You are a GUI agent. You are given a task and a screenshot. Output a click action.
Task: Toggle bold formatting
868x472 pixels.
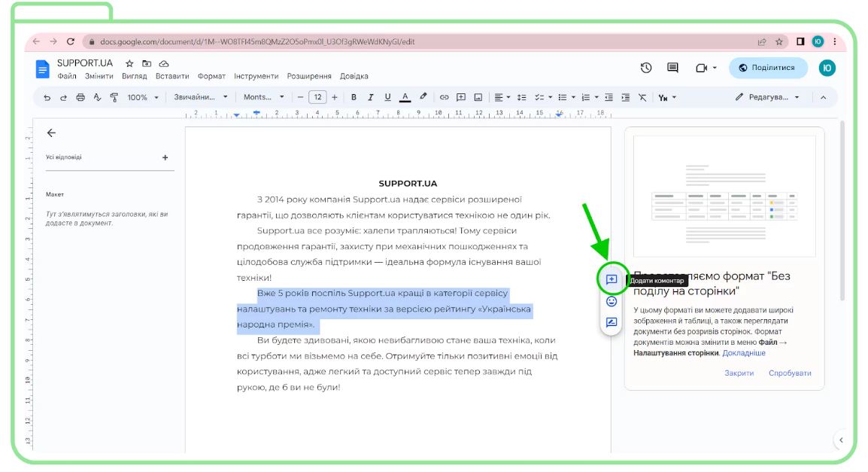tap(354, 98)
